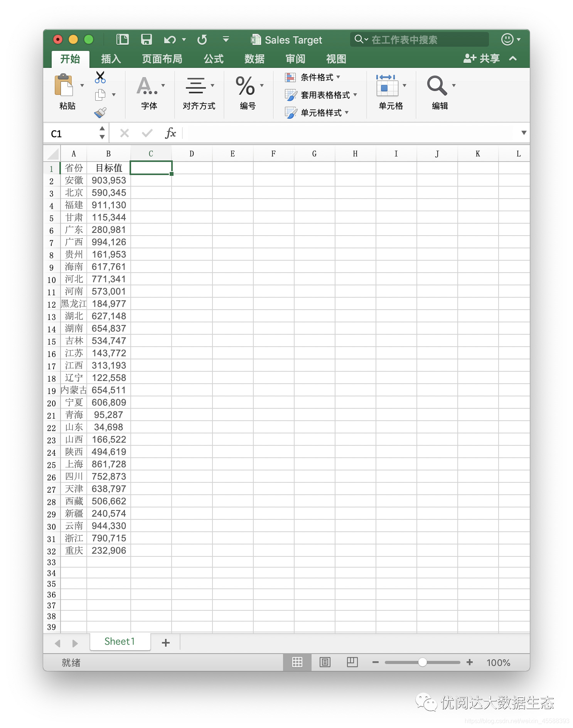
Task: Add a new sheet with plus button
Action: click(166, 643)
